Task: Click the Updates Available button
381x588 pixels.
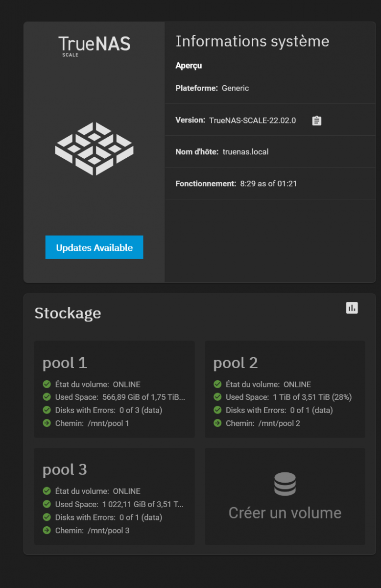Action: (x=95, y=247)
